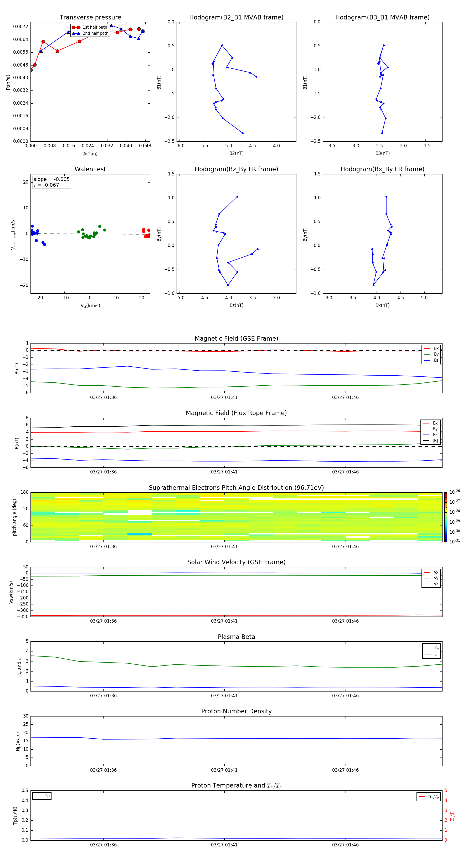The height and width of the screenshot is (868, 473).
Task: Click the 'Solar Wind Velocity (GSE Frame)' title
Action: (236, 562)
